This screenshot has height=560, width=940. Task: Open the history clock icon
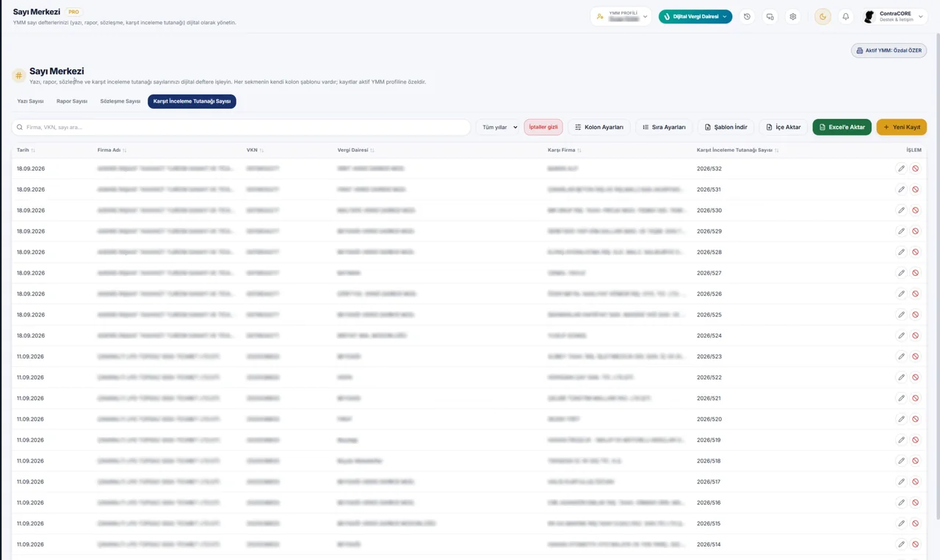click(x=747, y=16)
